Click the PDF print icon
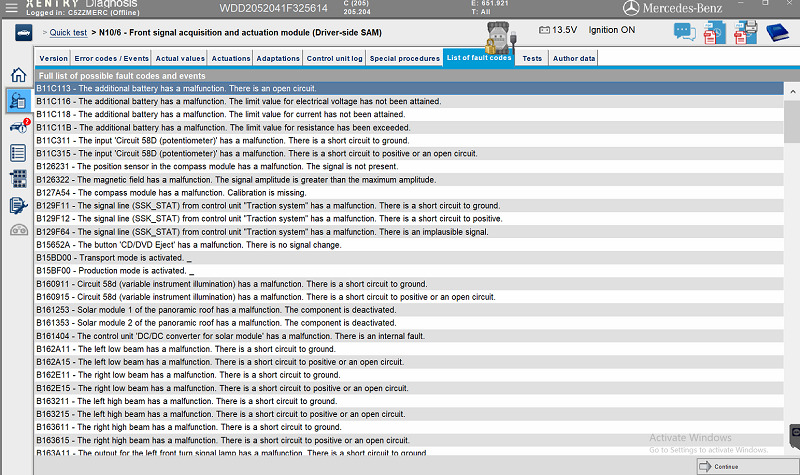The image size is (800, 475). [x=745, y=33]
